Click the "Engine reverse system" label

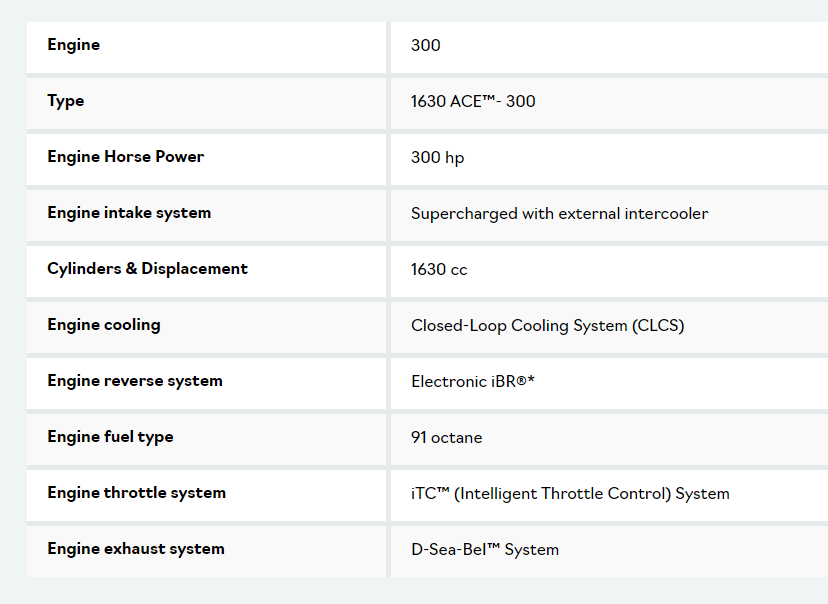(x=135, y=381)
